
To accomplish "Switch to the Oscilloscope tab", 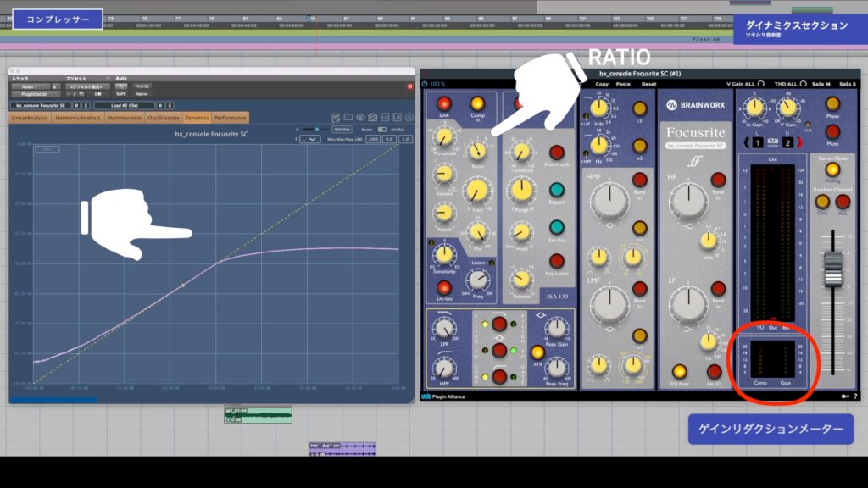I will pyautogui.click(x=164, y=118).
